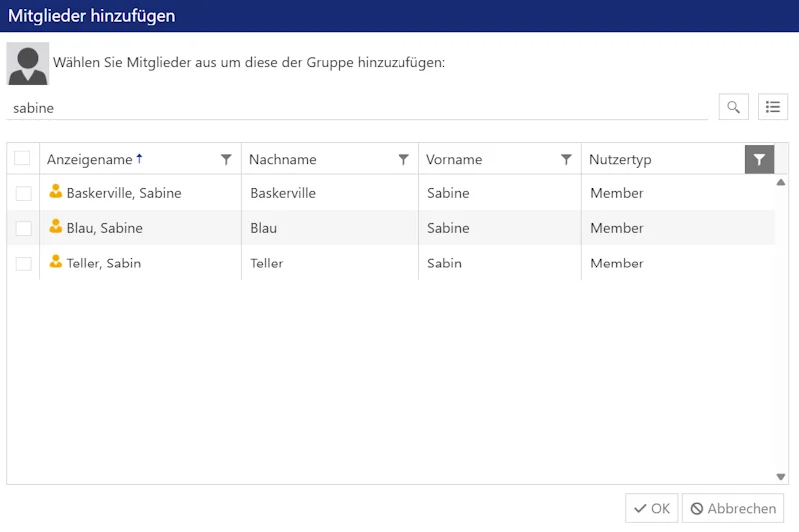This screenshot has height=532, width=799.
Task: Click Vorname Sabine in the Blau row
Action: pos(448,228)
